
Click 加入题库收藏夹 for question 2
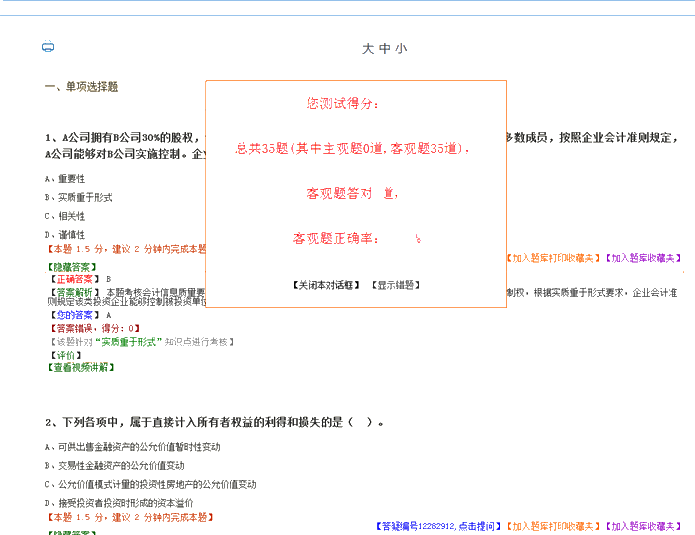pyautogui.click(x=645, y=526)
